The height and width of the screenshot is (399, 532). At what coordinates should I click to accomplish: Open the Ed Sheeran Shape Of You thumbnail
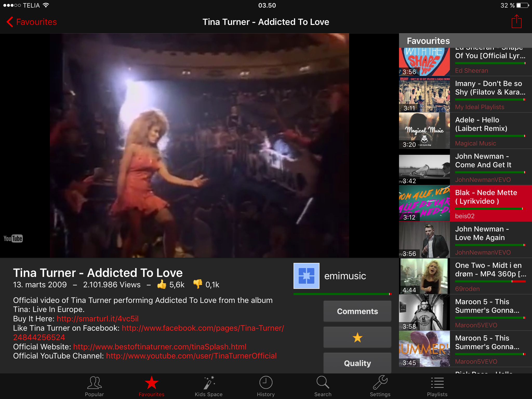click(424, 62)
